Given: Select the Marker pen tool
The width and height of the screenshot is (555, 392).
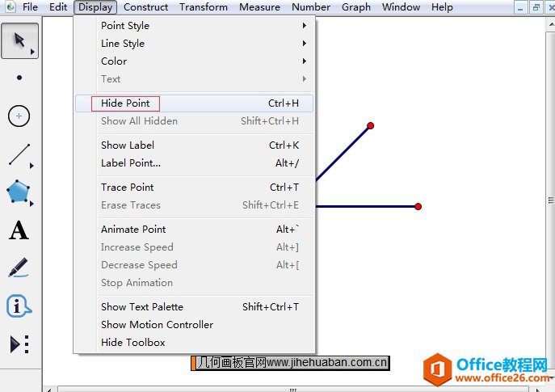Looking at the screenshot, I should (18, 268).
